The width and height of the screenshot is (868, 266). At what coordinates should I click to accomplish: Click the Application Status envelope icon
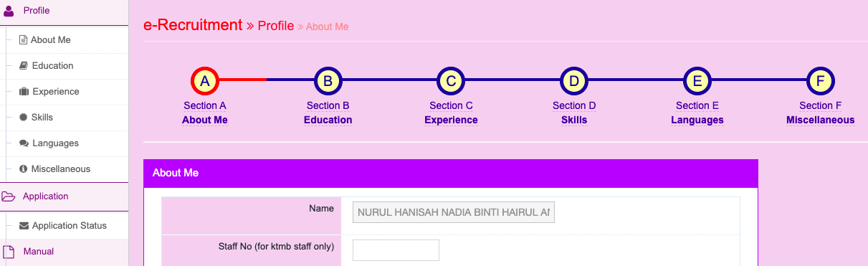[x=24, y=226]
